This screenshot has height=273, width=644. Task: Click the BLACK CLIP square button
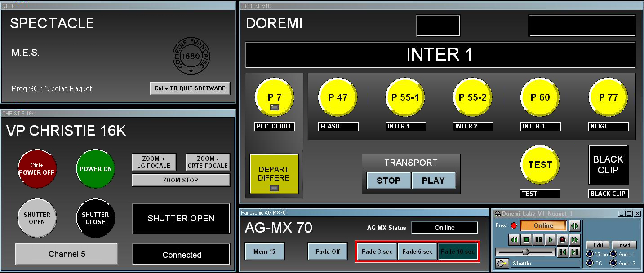click(608, 165)
